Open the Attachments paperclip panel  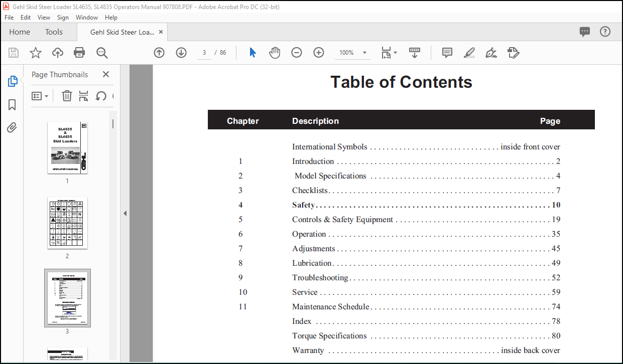point(13,127)
